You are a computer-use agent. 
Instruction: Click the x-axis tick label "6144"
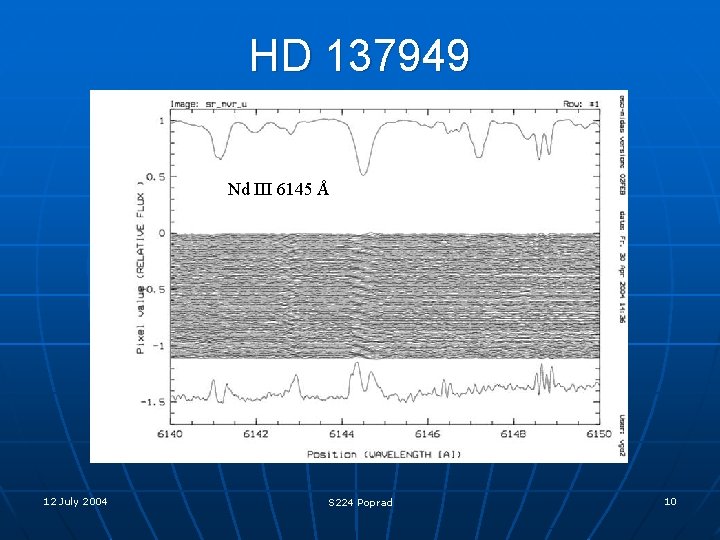[342, 434]
